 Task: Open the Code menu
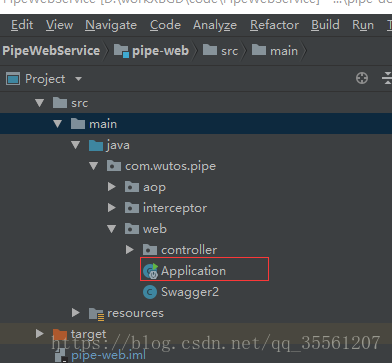(x=165, y=25)
